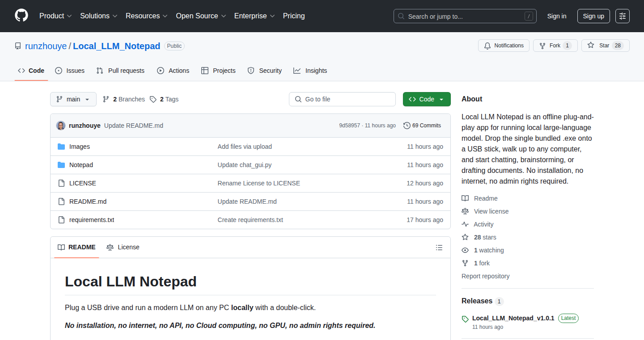
Task: Open commit message Update chat_gui.py
Action: click(x=245, y=165)
